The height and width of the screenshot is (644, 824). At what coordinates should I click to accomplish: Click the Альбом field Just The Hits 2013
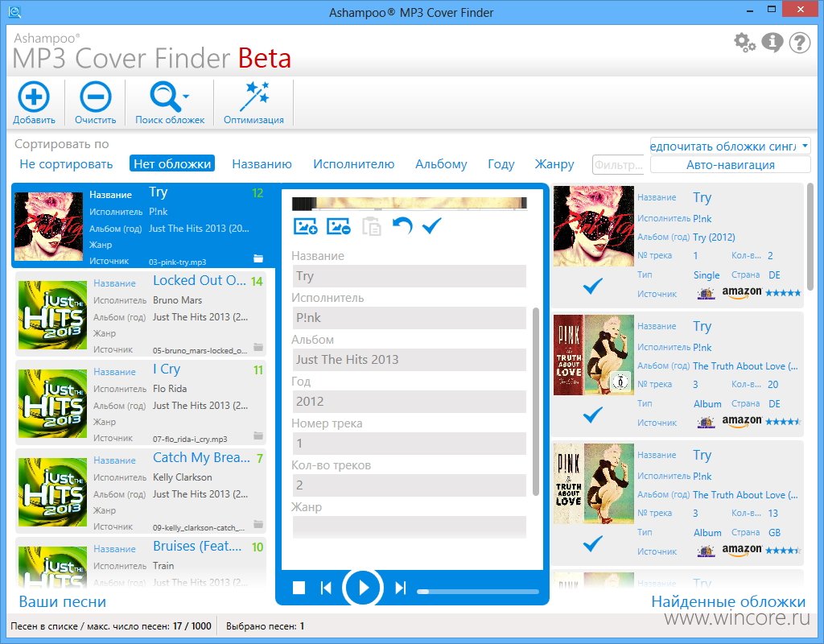[410, 360]
